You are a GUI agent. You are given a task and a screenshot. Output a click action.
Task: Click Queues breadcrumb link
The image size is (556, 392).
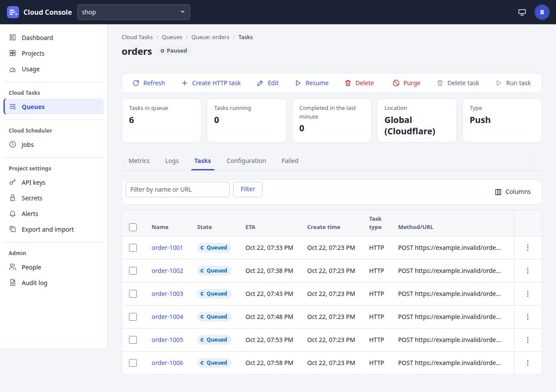[x=172, y=37]
